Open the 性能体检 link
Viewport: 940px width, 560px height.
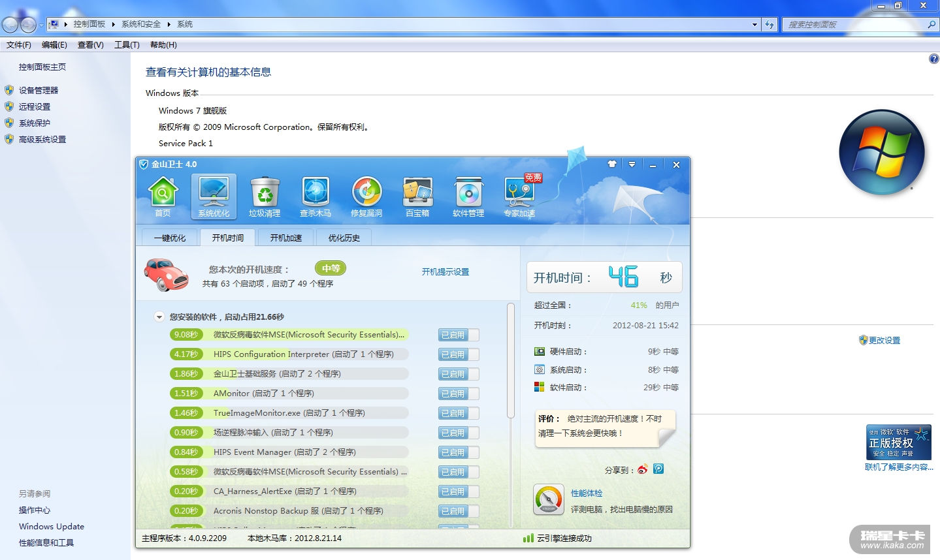point(587,493)
